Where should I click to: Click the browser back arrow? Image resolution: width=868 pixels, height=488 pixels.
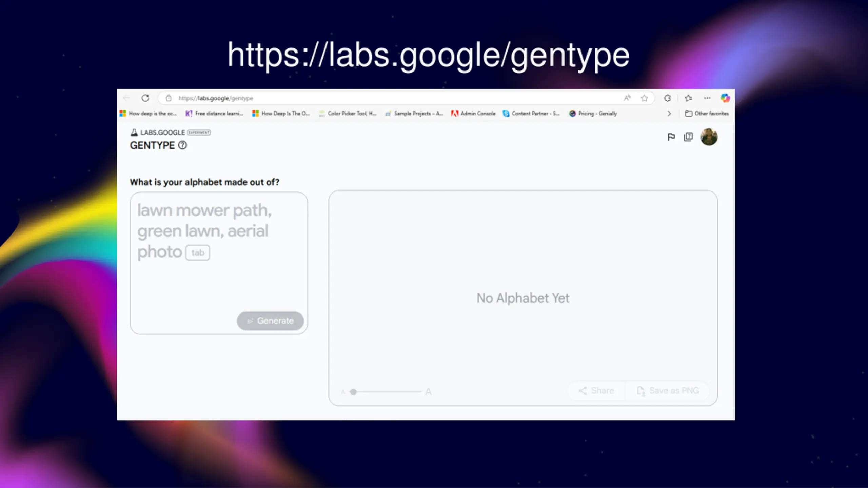tap(126, 98)
